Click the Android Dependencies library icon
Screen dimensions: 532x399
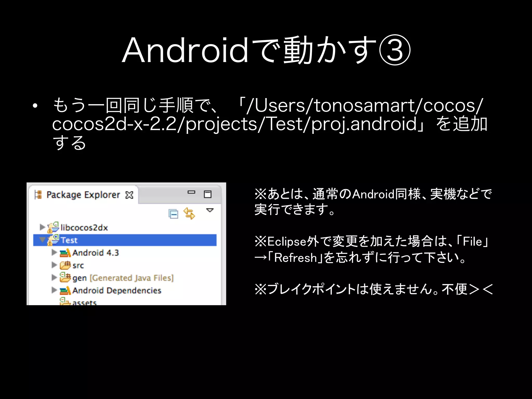tap(65, 290)
